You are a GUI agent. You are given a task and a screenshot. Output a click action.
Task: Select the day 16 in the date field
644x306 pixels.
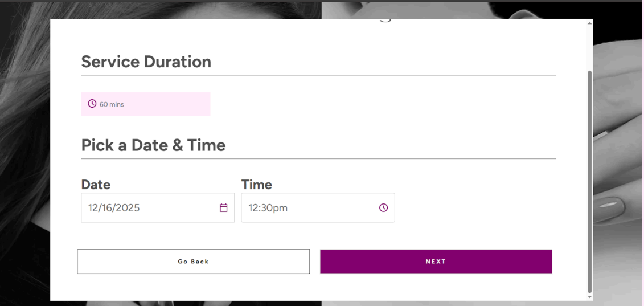pos(106,208)
